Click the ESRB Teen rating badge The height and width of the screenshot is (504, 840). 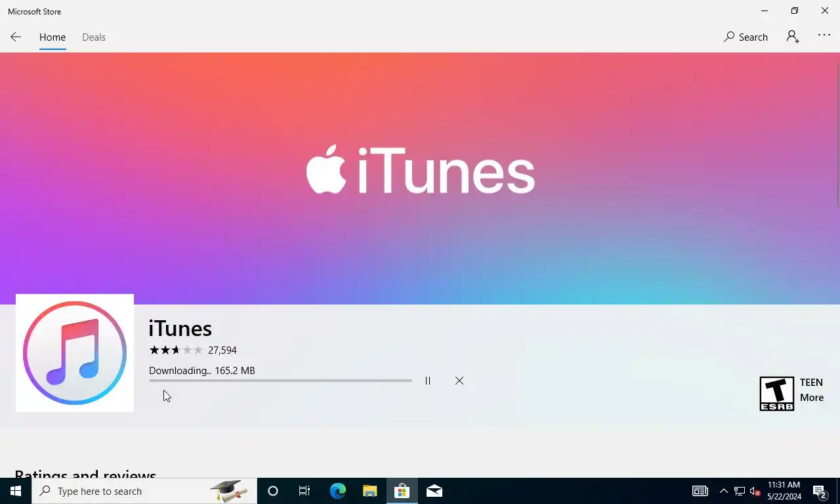pyautogui.click(x=777, y=394)
